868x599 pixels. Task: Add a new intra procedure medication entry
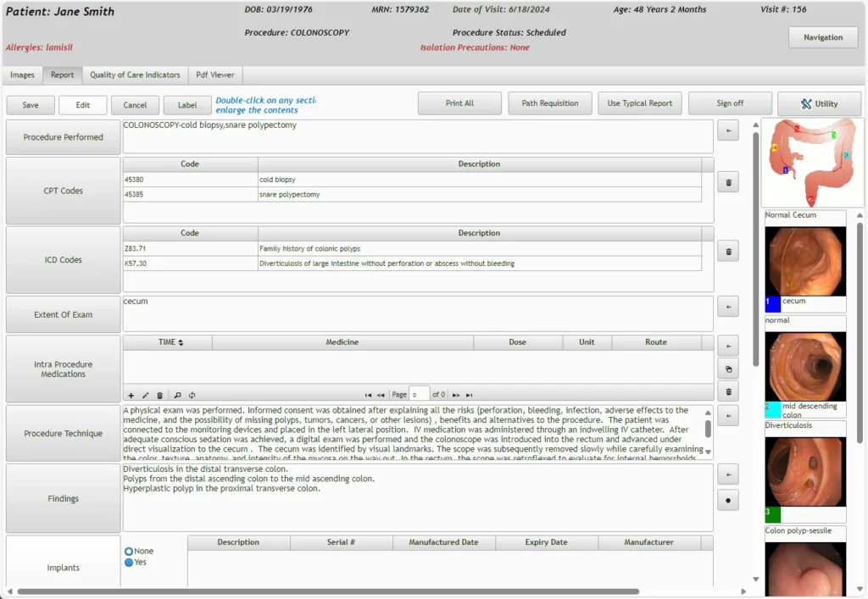click(x=131, y=395)
